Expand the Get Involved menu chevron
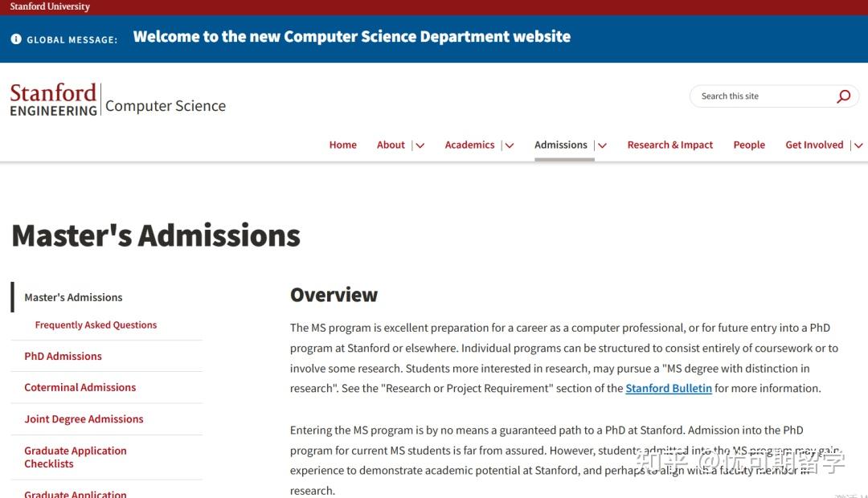 [858, 145]
